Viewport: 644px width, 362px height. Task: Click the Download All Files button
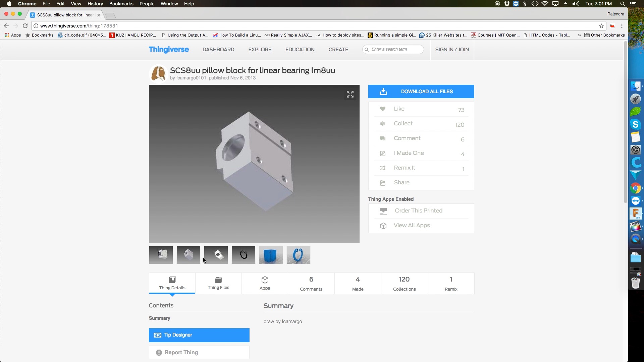(x=421, y=92)
